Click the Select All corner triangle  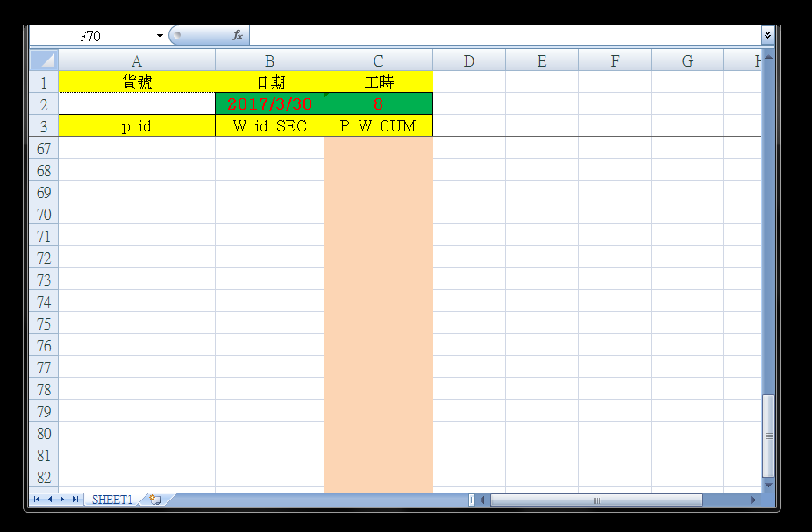[44, 60]
